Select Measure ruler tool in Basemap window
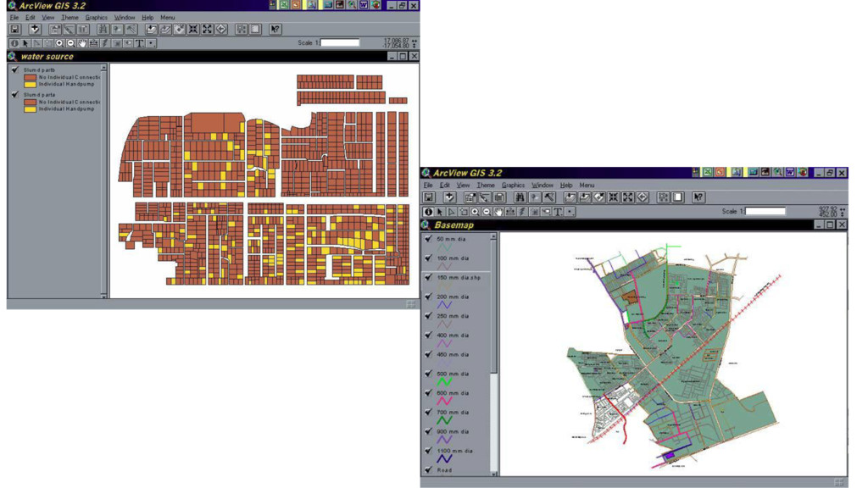868x488 pixels. [x=510, y=212]
